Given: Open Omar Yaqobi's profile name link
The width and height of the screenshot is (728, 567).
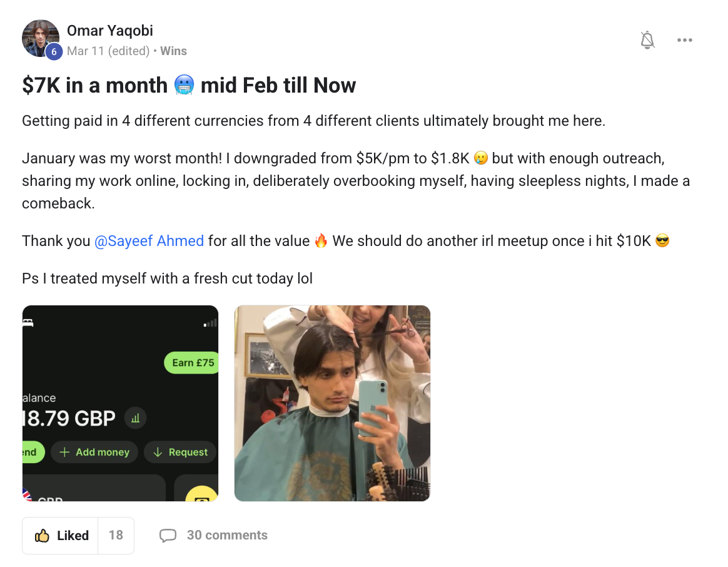Looking at the screenshot, I should pyautogui.click(x=110, y=31).
